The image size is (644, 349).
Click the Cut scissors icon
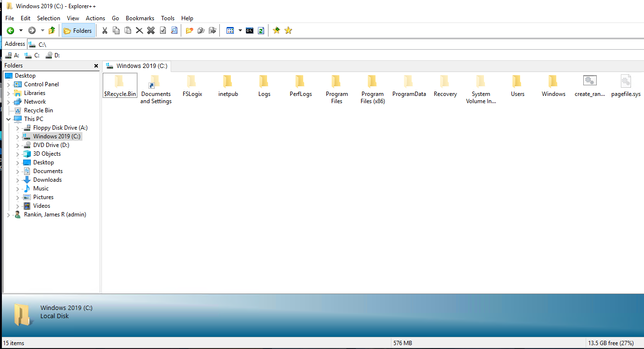click(x=105, y=30)
